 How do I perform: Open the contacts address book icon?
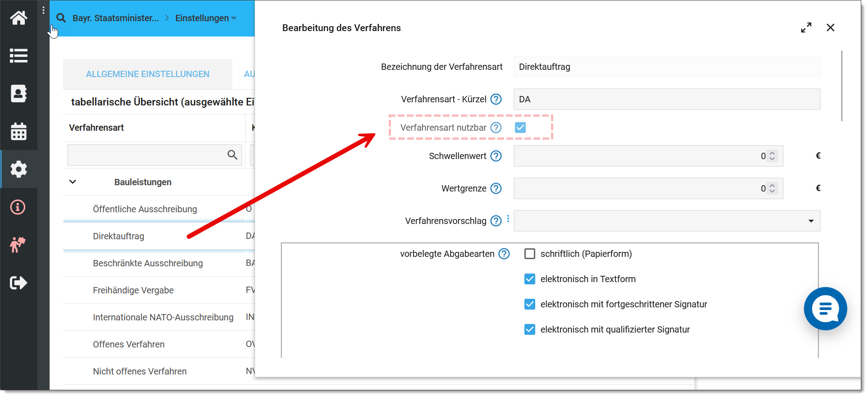pos(18,94)
